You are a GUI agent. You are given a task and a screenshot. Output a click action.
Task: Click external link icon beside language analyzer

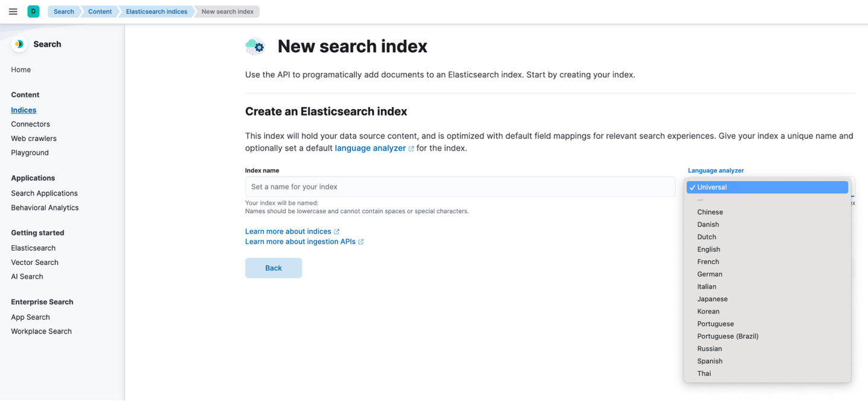pyautogui.click(x=411, y=149)
